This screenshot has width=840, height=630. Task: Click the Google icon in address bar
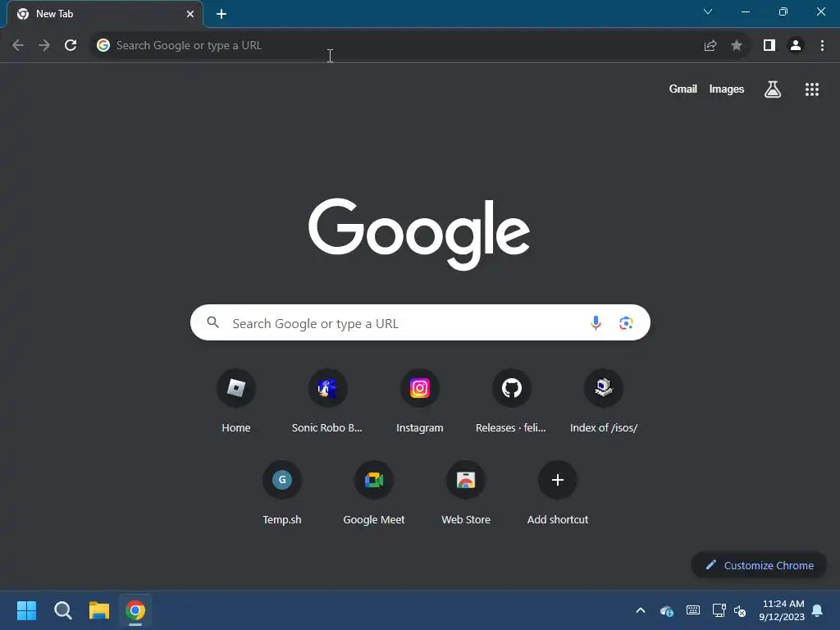coord(103,45)
